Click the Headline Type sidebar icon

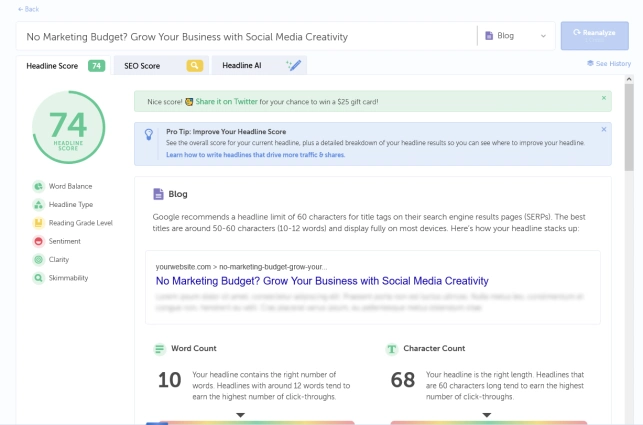[38, 204]
